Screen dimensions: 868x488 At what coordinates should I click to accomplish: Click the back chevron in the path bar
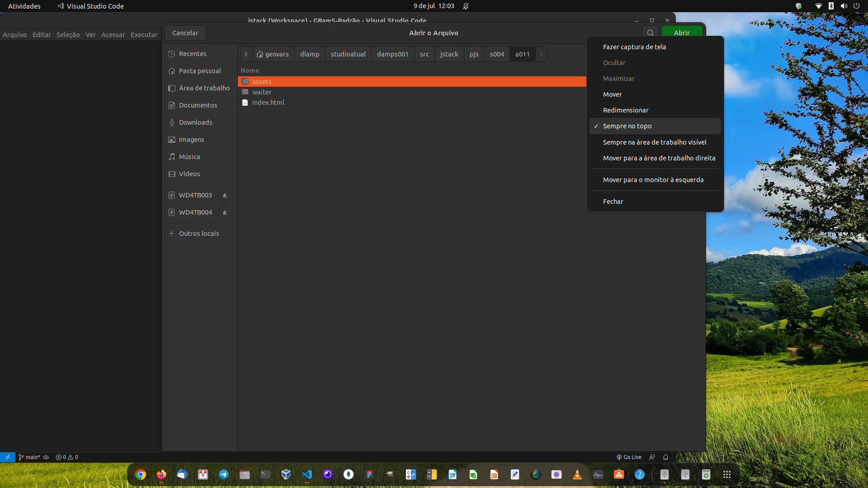tap(246, 54)
